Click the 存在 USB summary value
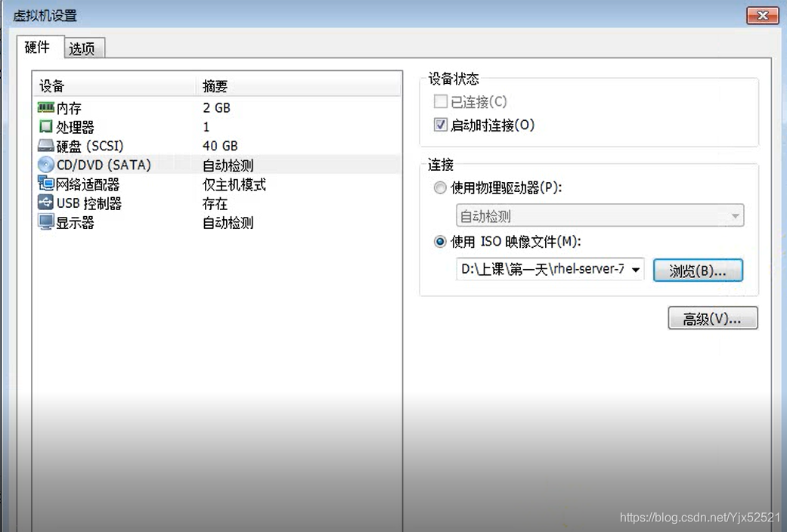This screenshot has height=532, width=787. click(x=215, y=203)
